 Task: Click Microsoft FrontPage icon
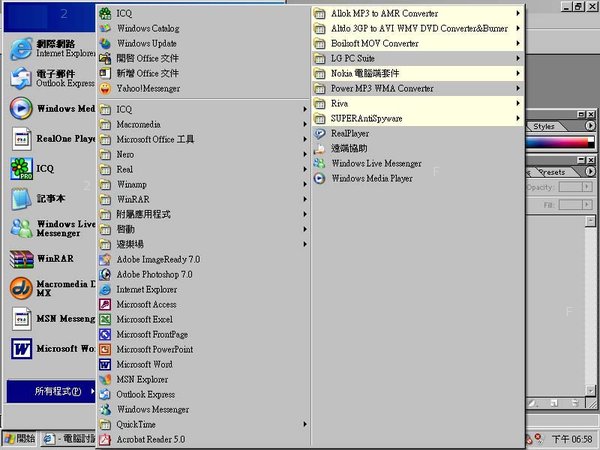pos(105,334)
